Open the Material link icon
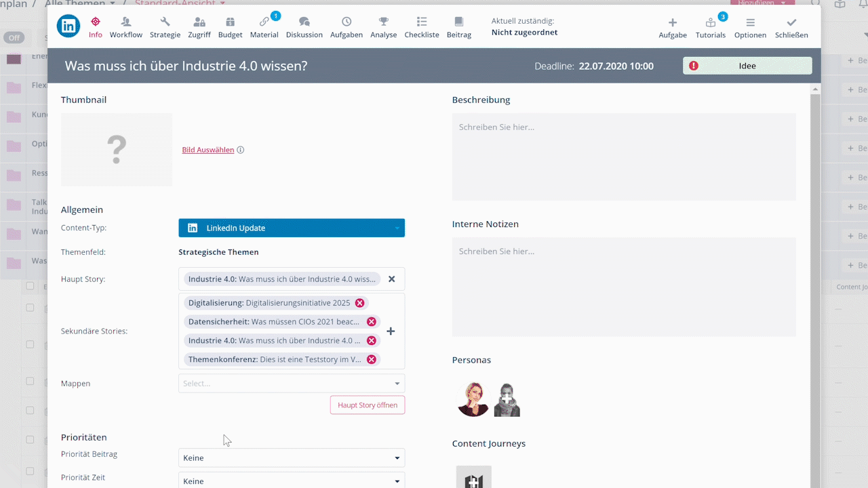 tap(264, 22)
